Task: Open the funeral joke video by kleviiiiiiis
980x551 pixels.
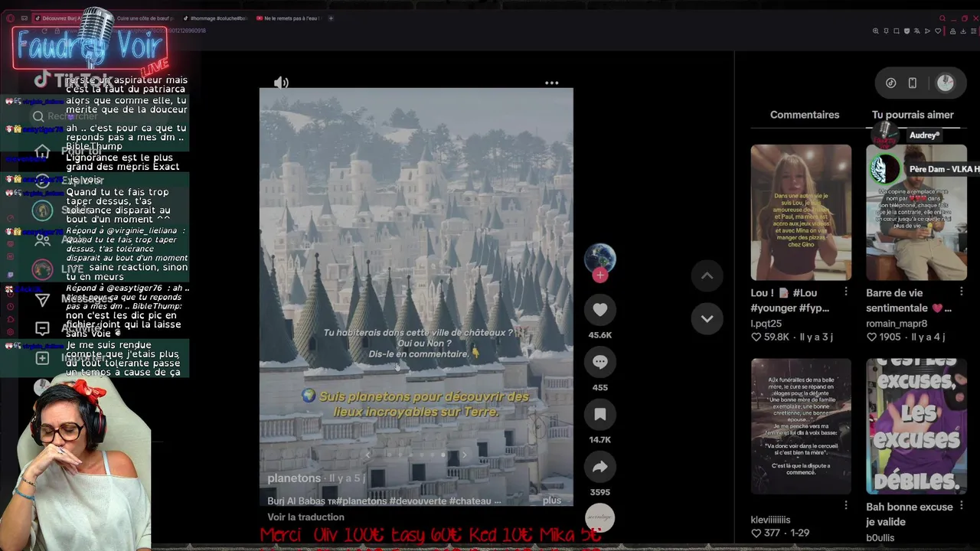Action: tap(801, 426)
